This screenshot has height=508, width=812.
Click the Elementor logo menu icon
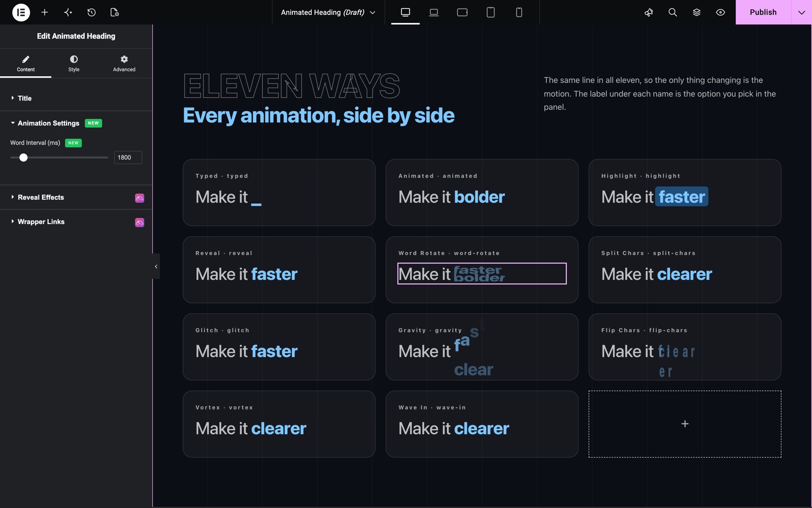[x=21, y=12]
